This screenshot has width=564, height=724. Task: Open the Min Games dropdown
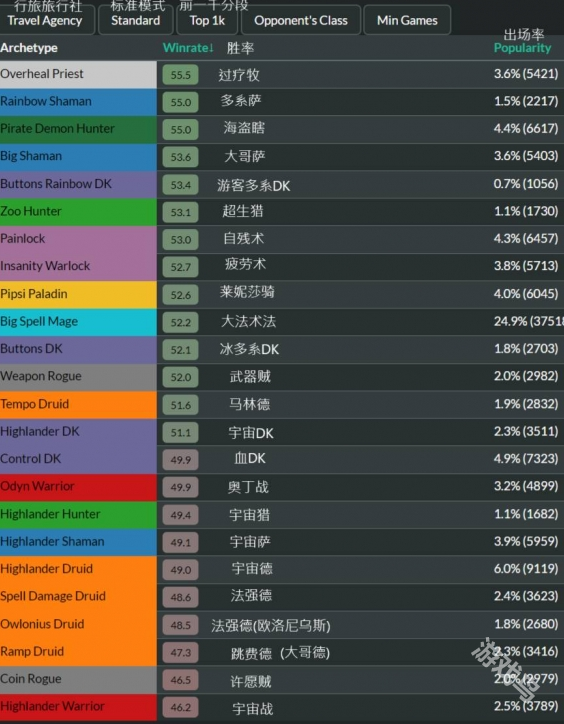tap(407, 20)
